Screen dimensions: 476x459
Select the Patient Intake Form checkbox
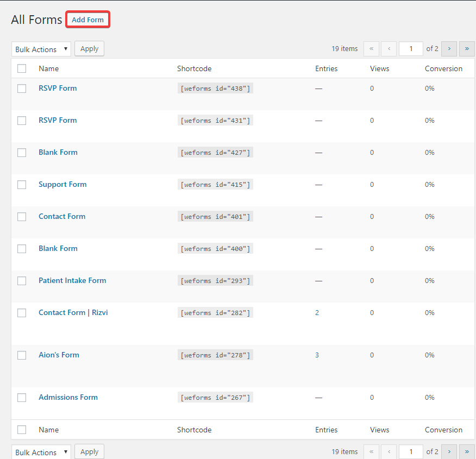click(x=22, y=281)
